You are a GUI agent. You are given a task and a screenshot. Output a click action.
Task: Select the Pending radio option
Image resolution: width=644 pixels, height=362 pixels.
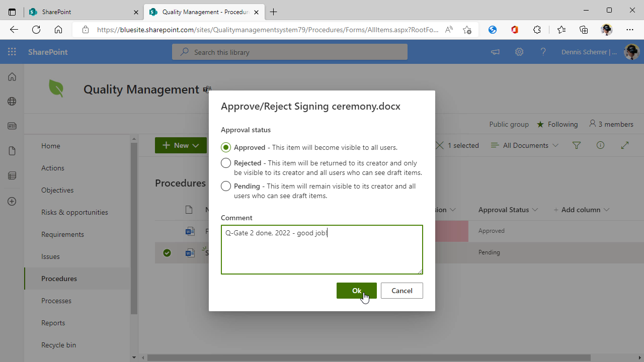tap(226, 186)
